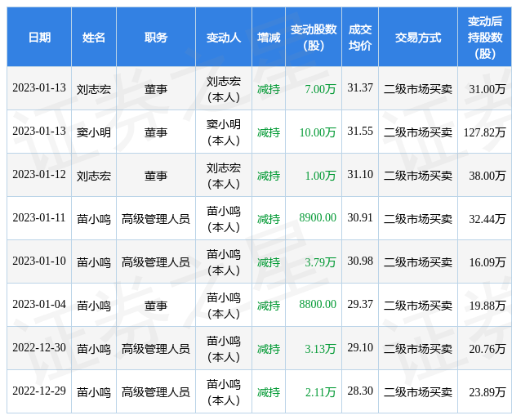This screenshot has width=512, height=420.
Task: Click the 变动后持股数(股) column header
Action: (x=485, y=38)
